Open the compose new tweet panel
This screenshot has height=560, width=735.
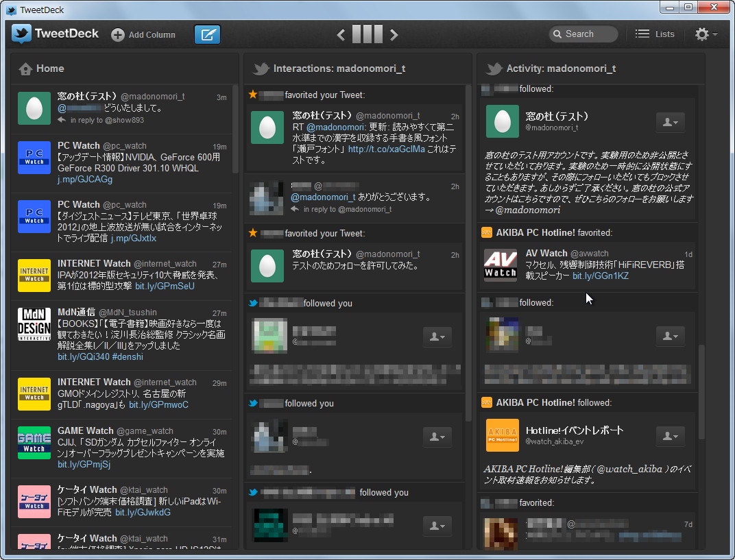pyautogui.click(x=207, y=34)
